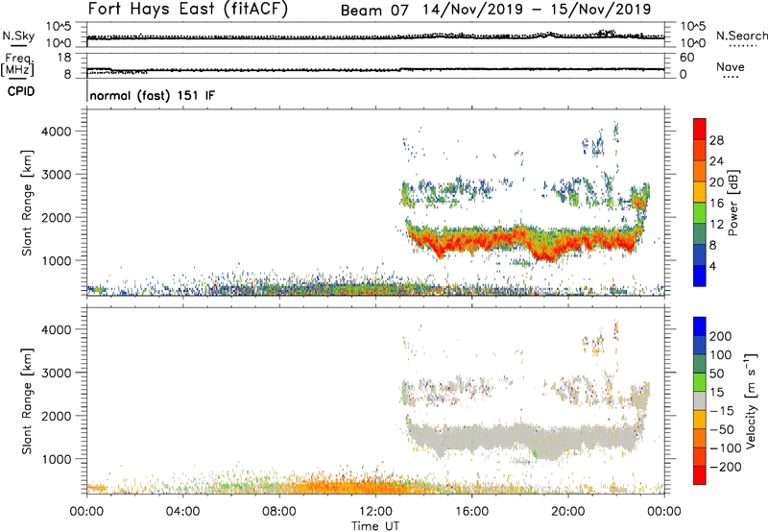The height and width of the screenshot is (532, 768).
Task: Click the red high-power scatter band near 16:00
Action: (472, 242)
